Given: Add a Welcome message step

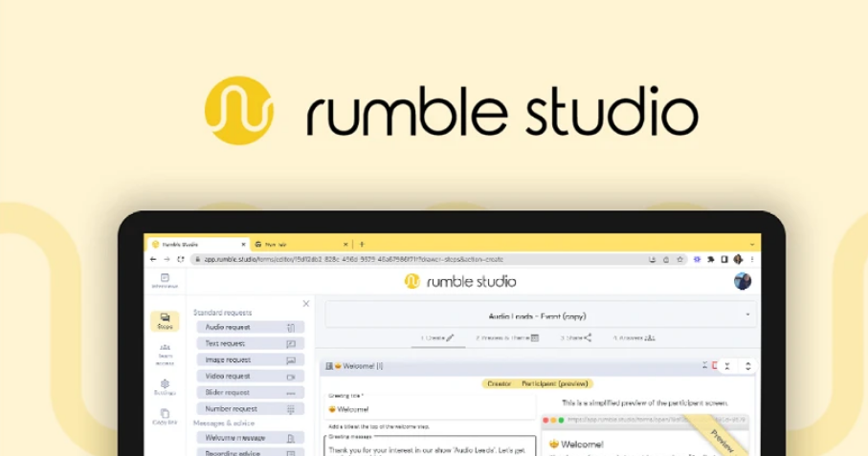Looking at the screenshot, I should [250, 438].
